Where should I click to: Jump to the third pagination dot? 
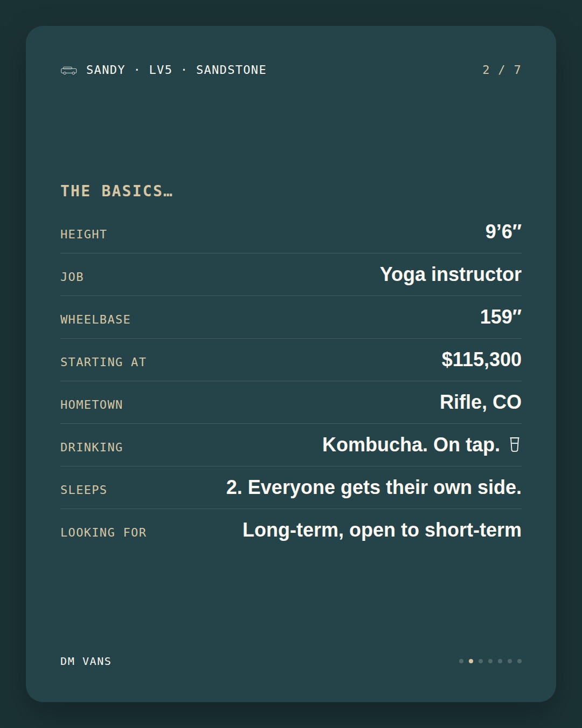click(x=481, y=661)
